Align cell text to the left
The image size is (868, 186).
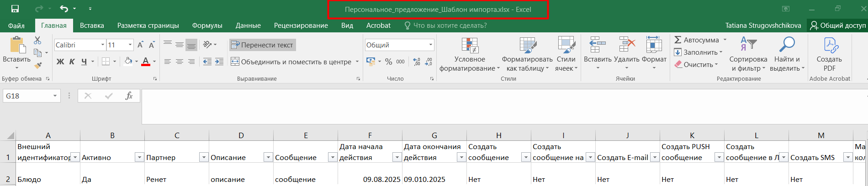(x=168, y=62)
